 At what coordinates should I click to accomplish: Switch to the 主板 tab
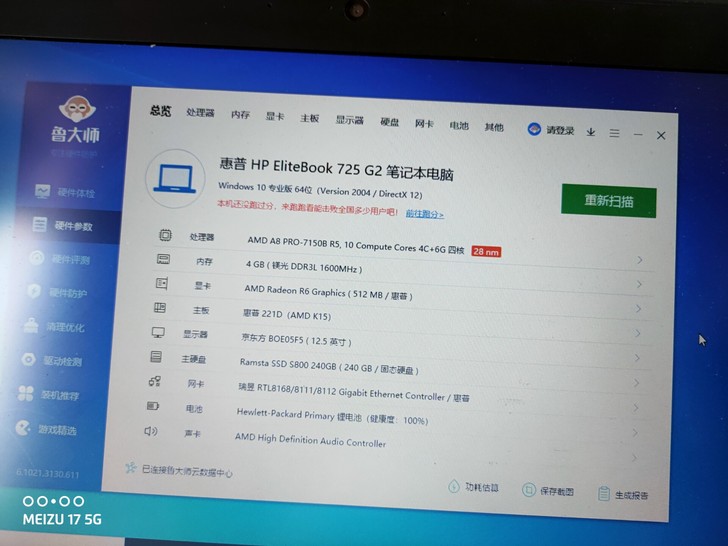point(309,118)
